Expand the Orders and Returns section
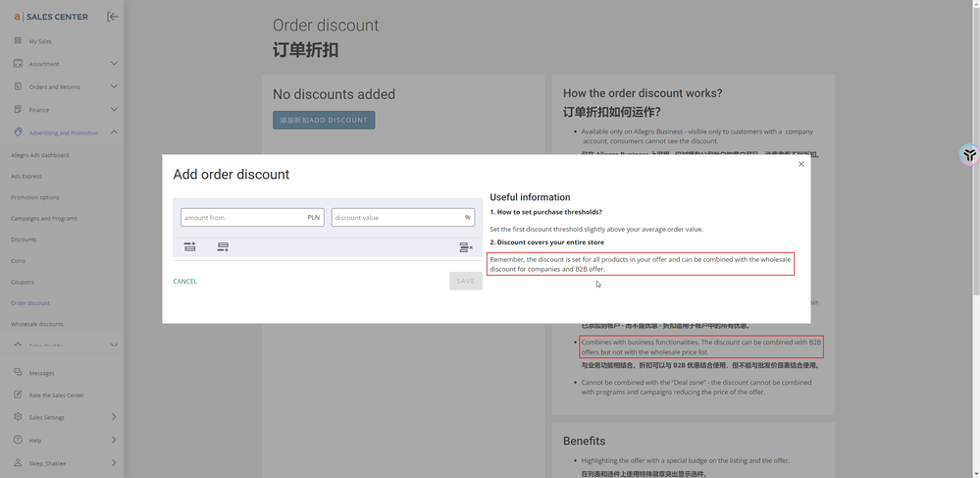 click(114, 86)
